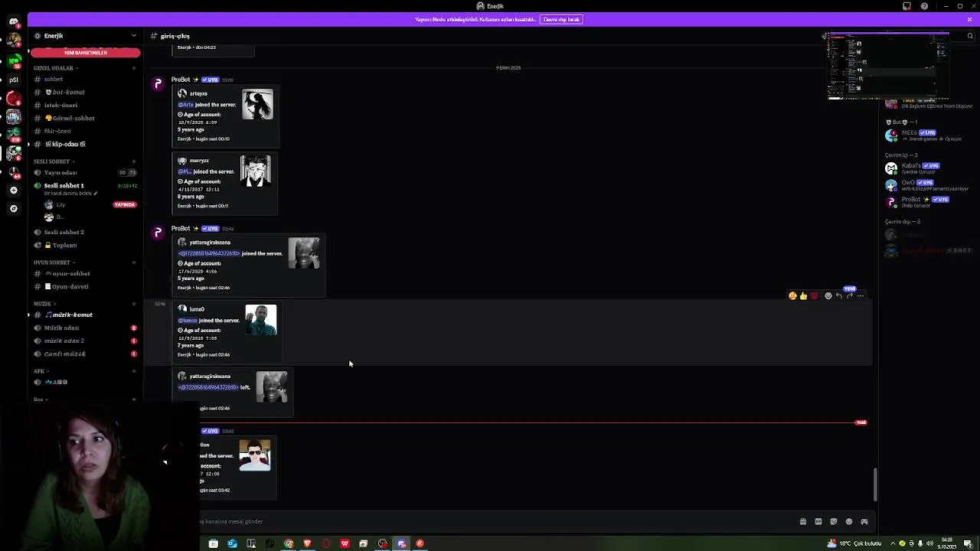The height and width of the screenshot is (551, 980).
Task: Click the YAYINDA live badge
Action: click(x=125, y=204)
